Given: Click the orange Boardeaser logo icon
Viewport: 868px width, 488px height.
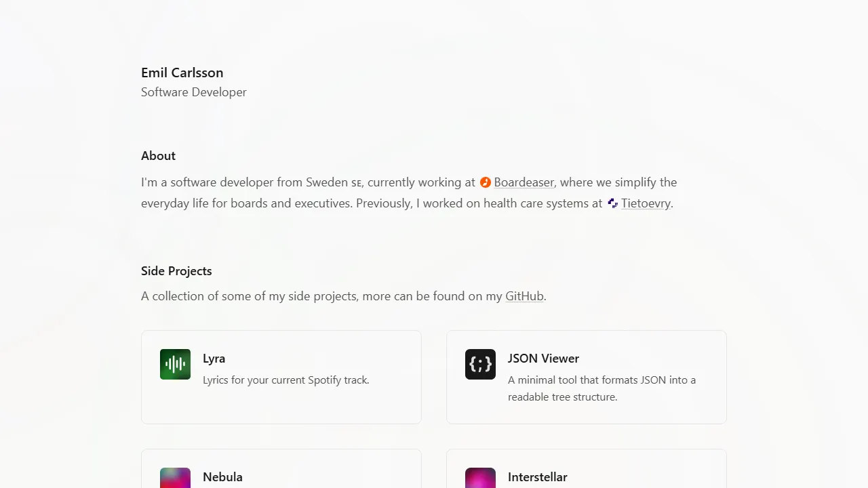Looking at the screenshot, I should 485,182.
